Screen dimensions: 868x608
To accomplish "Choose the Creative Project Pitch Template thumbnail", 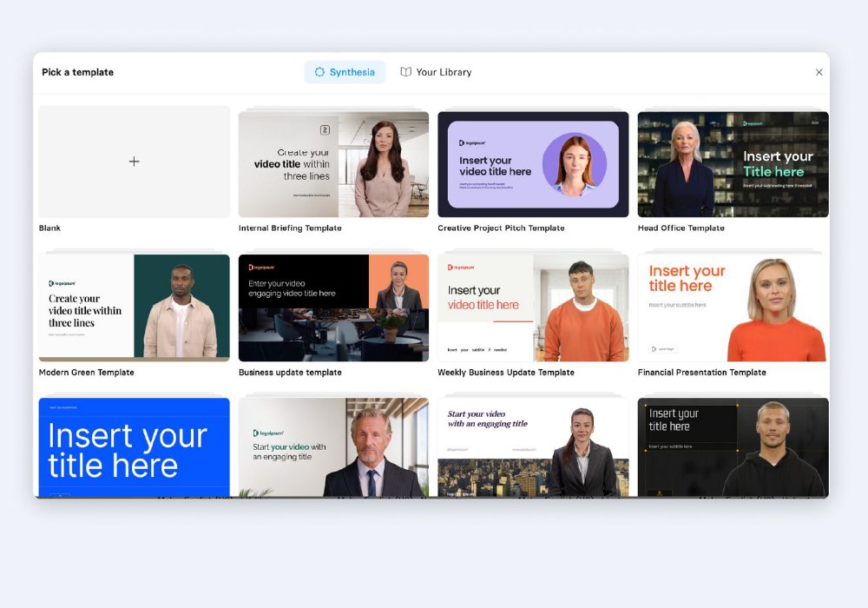I will click(533, 164).
